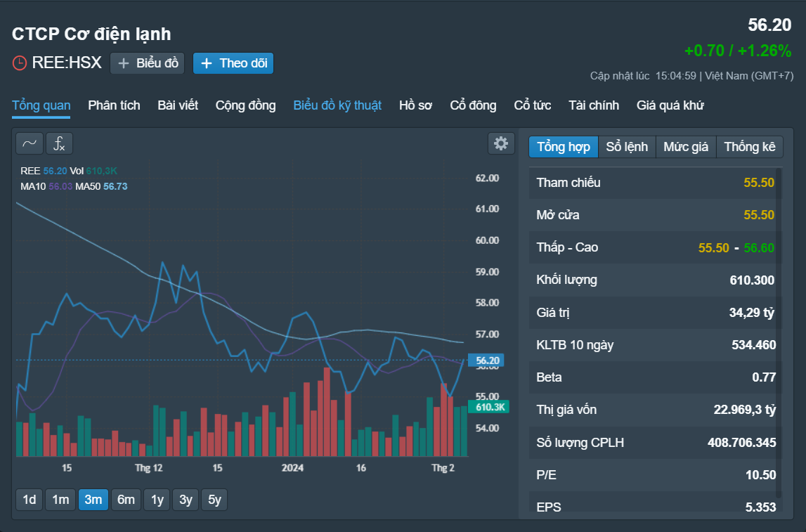
Task: Click Thị giá vốn value 22.969,3 tỷ
Action: pyautogui.click(x=744, y=410)
